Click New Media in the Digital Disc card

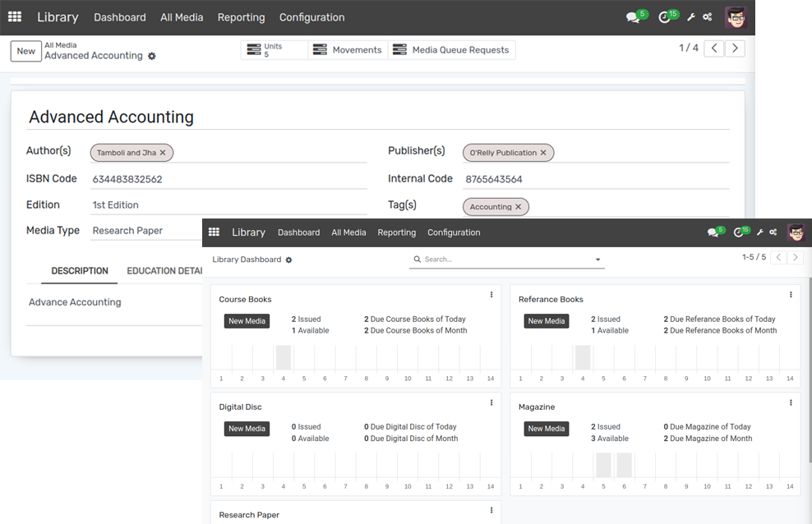click(x=247, y=428)
